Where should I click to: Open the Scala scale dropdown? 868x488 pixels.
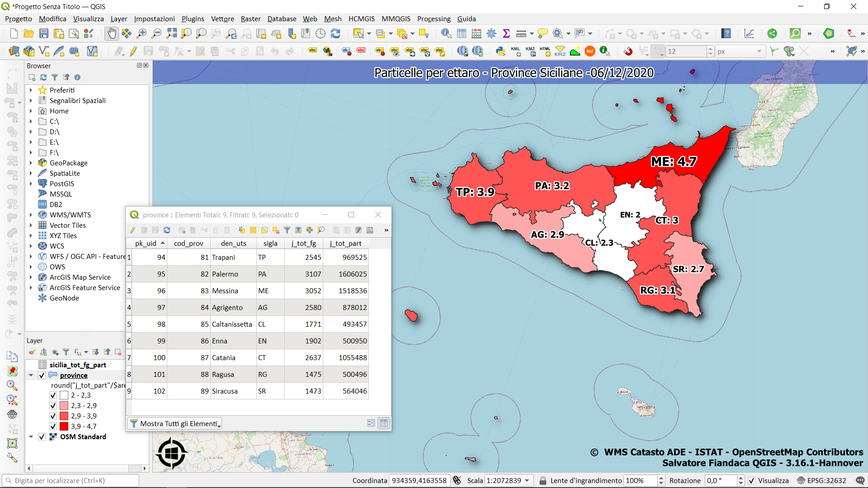527,480
